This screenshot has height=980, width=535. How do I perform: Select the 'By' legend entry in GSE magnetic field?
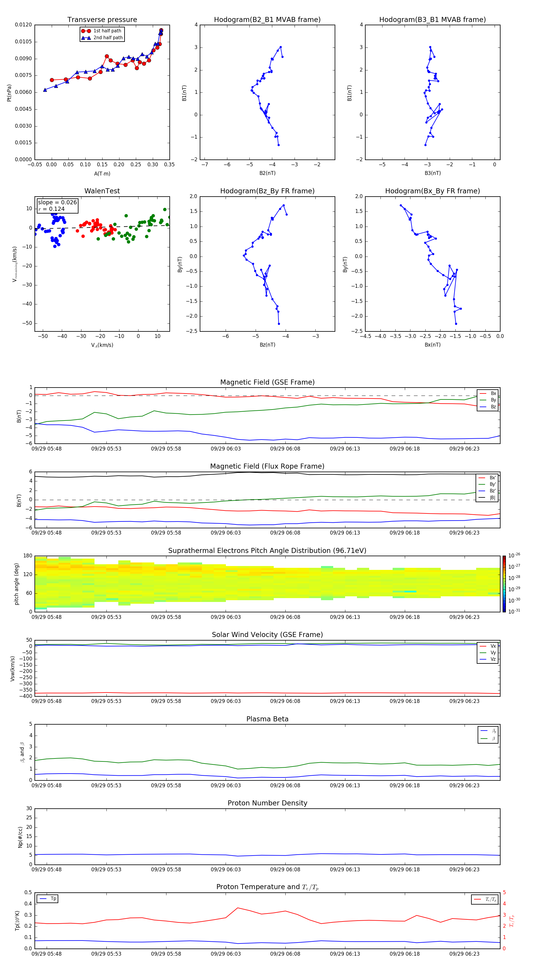click(x=488, y=400)
